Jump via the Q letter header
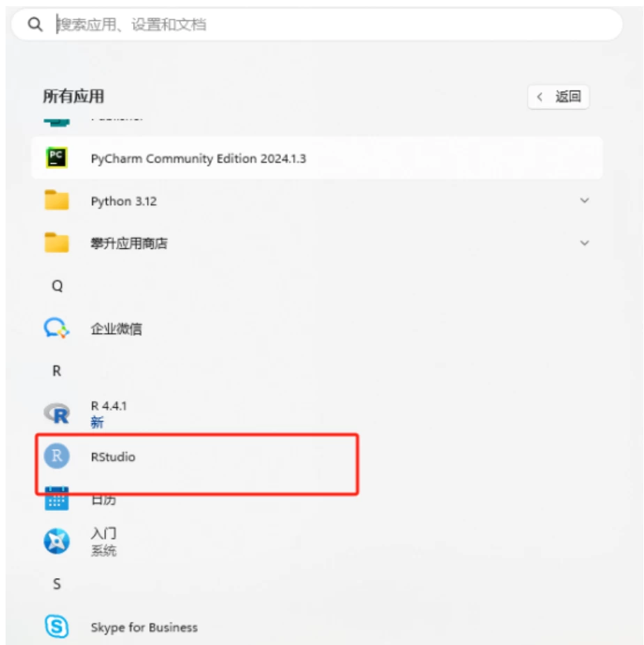This screenshot has width=644, height=645. (57, 286)
